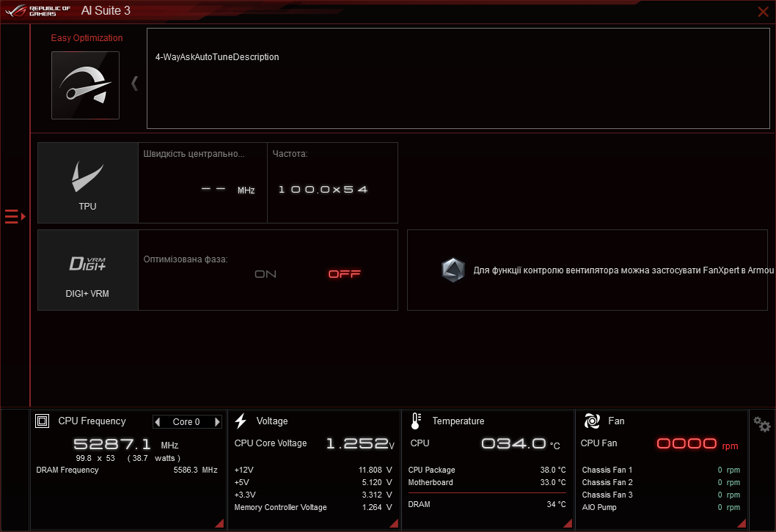
Task: Select the TPU tuning icon
Action: (x=87, y=176)
